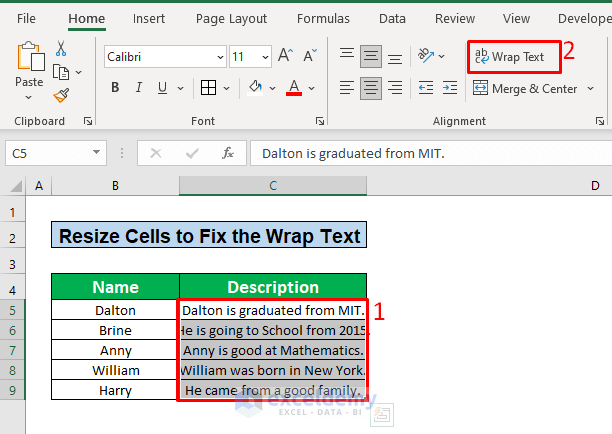Select column C header

[273, 186]
